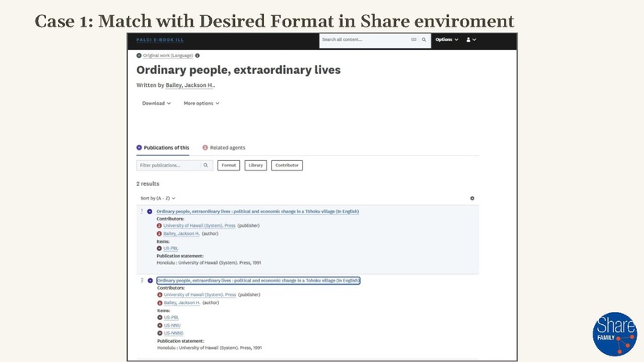Open the US-NNNS item link

coord(174,333)
